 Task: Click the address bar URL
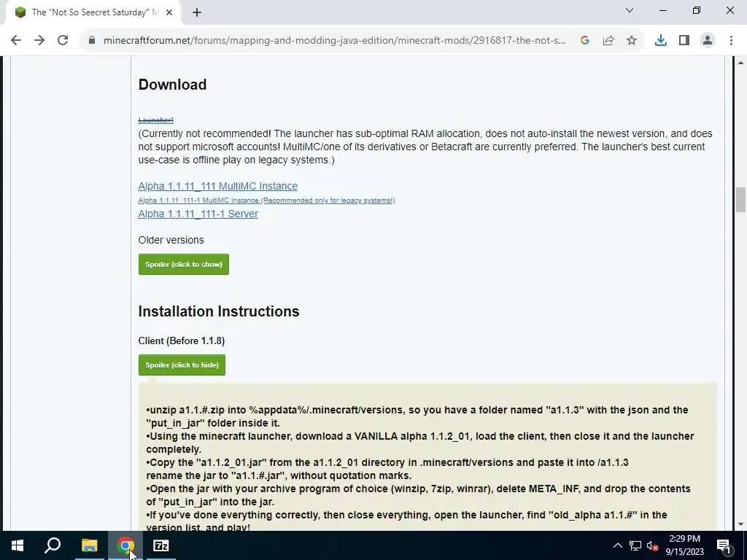[334, 41]
